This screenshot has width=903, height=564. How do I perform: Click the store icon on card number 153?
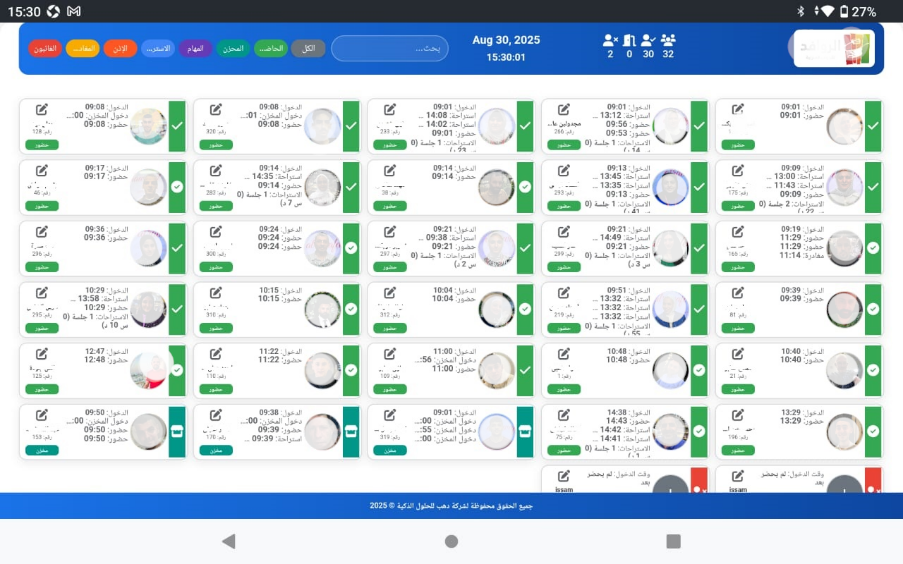click(177, 432)
